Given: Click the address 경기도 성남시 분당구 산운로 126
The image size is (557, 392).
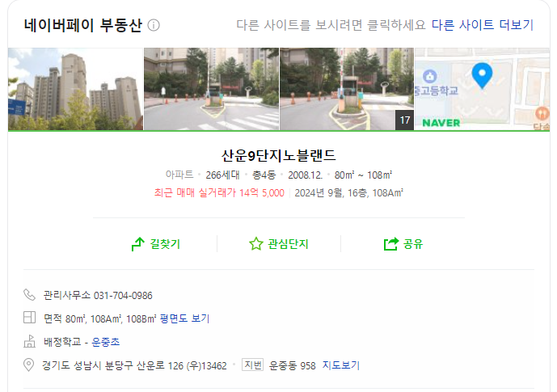Looking at the screenshot, I should [x=112, y=365].
